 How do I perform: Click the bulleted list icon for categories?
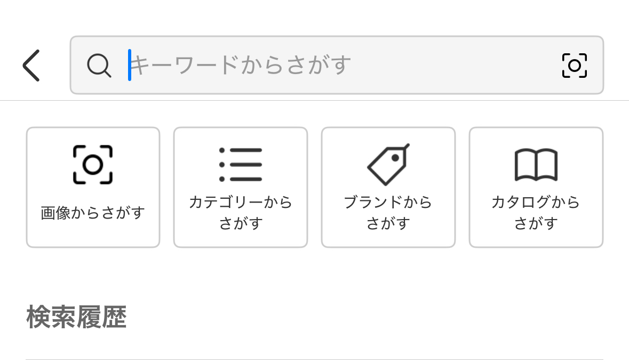tap(241, 165)
